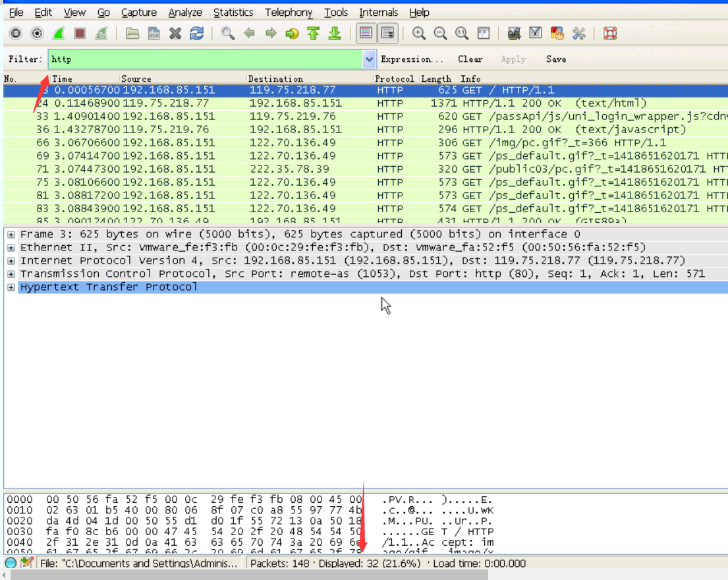This screenshot has height=580, width=728.
Task: Open the File menu
Action: pos(16,13)
